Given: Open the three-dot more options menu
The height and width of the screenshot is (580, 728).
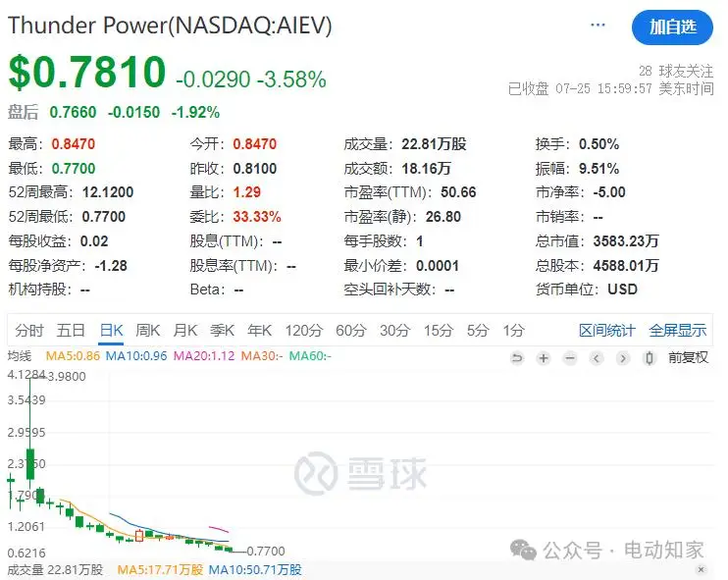Looking at the screenshot, I should (x=598, y=26).
